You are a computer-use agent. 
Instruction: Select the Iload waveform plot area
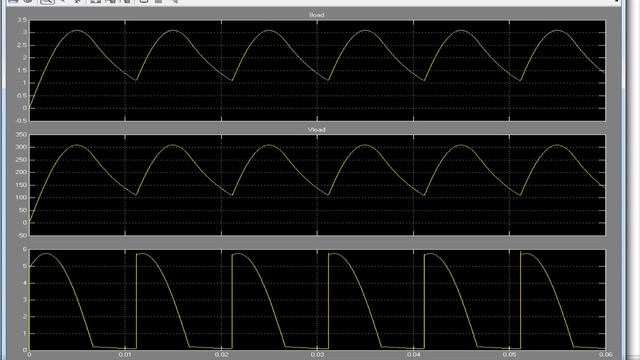click(x=317, y=70)
